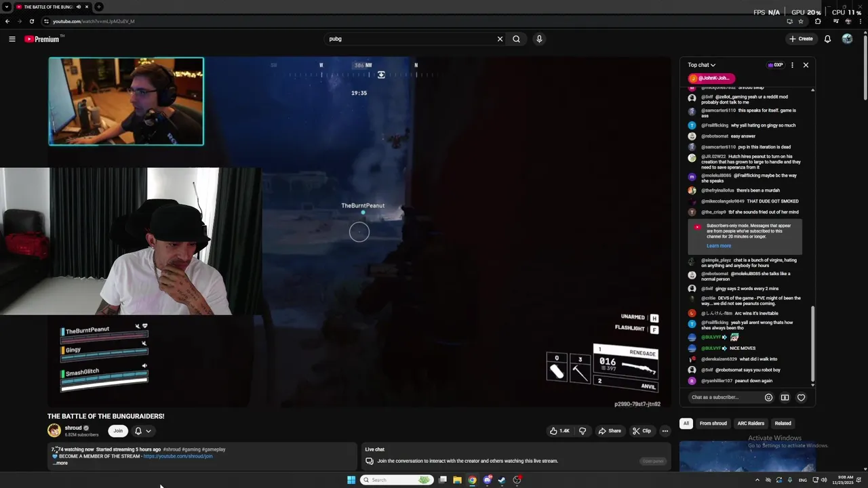The image size is (868, 488).
Task: Start voice search with microphone
Action: pos(539,39)
